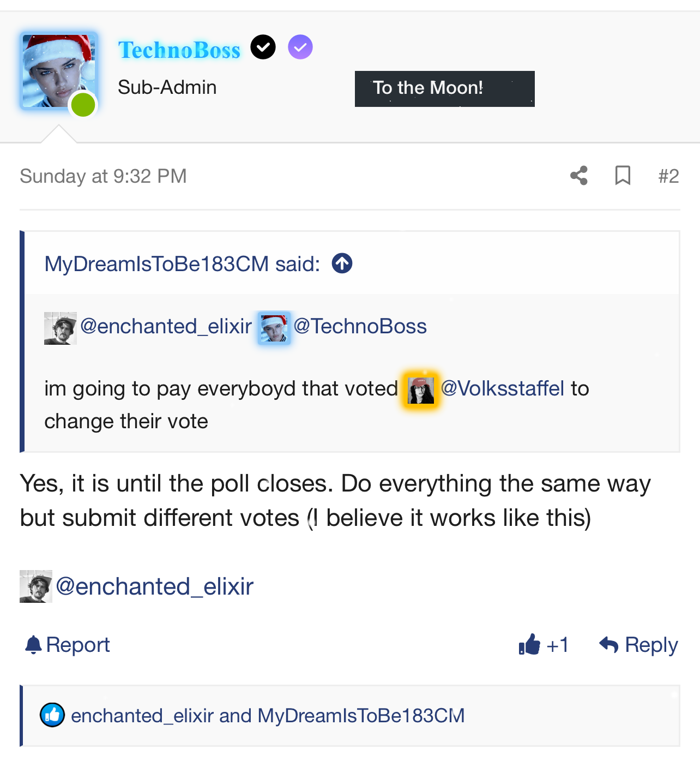
Task: Click the black verified badge beside TechnoBoss
Action: point(263,47)
